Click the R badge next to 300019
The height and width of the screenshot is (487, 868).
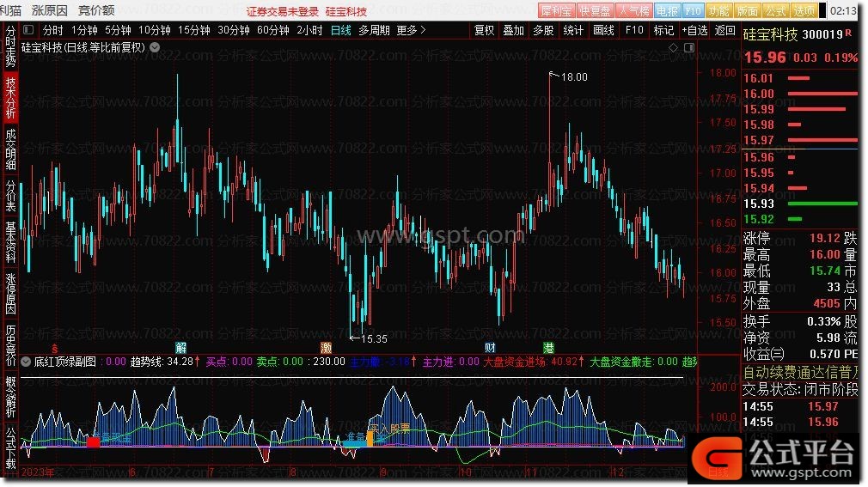[x=848, y=33]
